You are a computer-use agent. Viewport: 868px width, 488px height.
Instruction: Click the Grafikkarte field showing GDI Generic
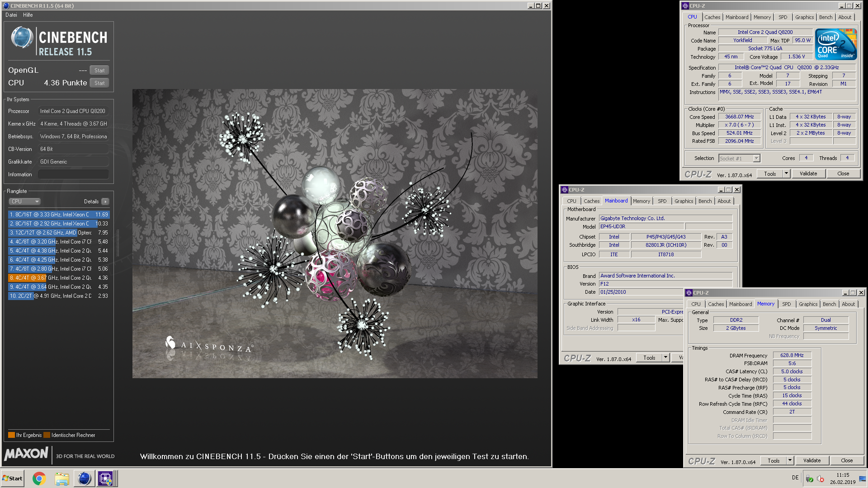73,162
